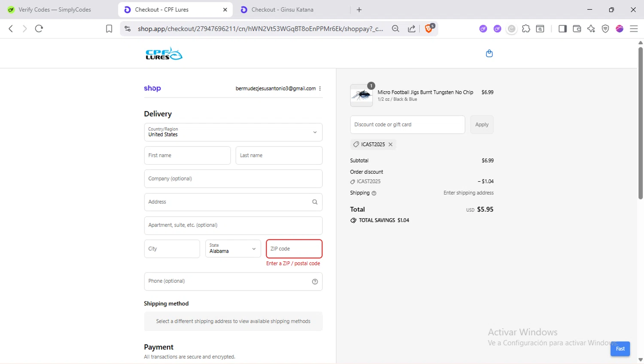
Task: Close the Checkout - CPF Lures tab
Action: [225, 9]
